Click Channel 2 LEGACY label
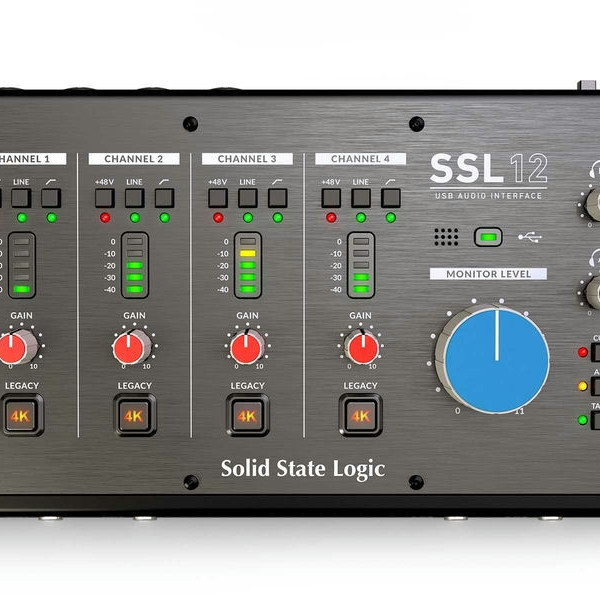600x600 pixels. 135,386
